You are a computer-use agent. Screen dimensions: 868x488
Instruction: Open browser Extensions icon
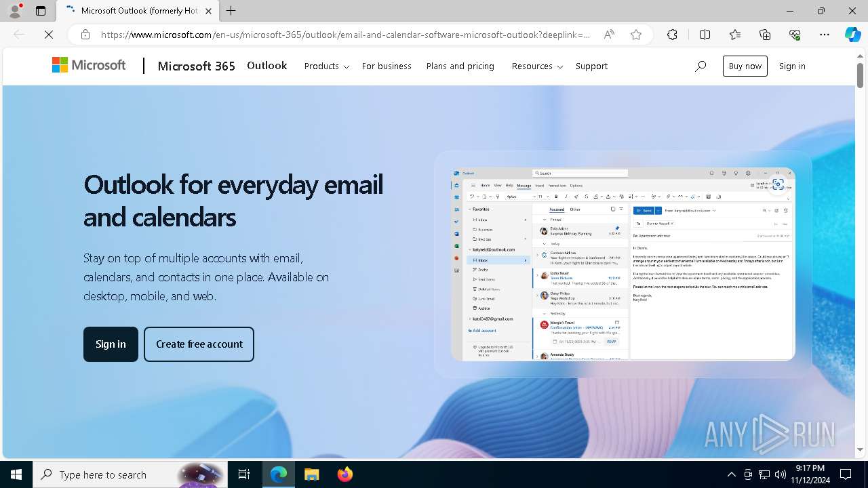tap(672, 35)
